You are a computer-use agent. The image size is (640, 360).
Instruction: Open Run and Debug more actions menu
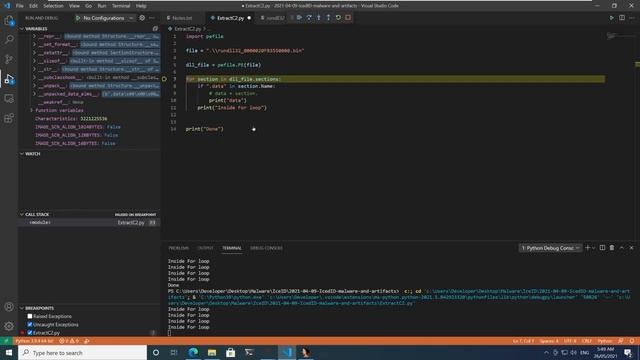(152, 18)
